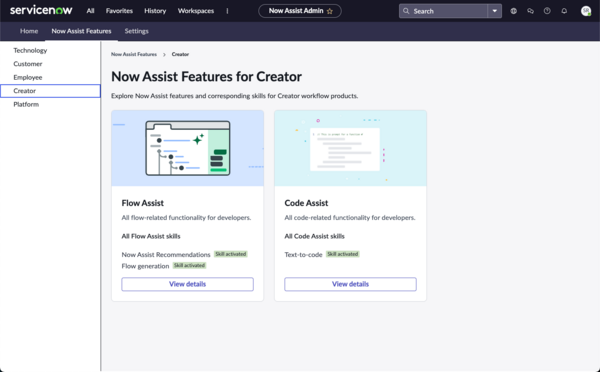Click the search magnifier icon

tap(406, 11)
